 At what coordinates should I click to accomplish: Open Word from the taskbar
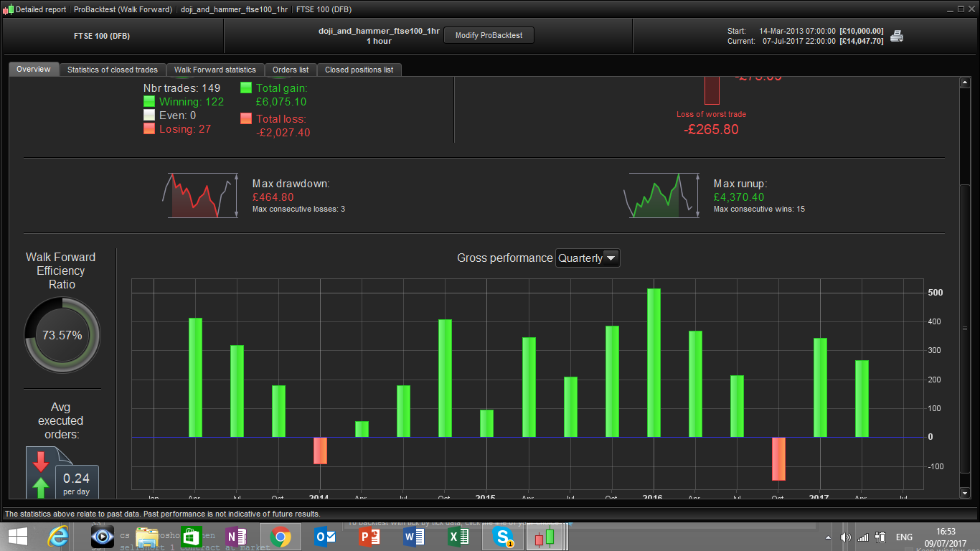414,536
